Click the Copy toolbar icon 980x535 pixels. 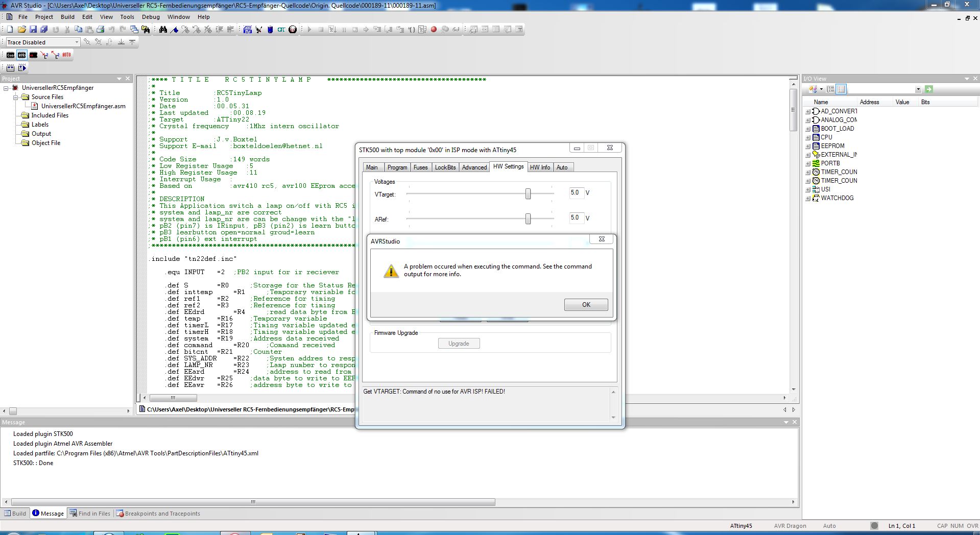78,30
